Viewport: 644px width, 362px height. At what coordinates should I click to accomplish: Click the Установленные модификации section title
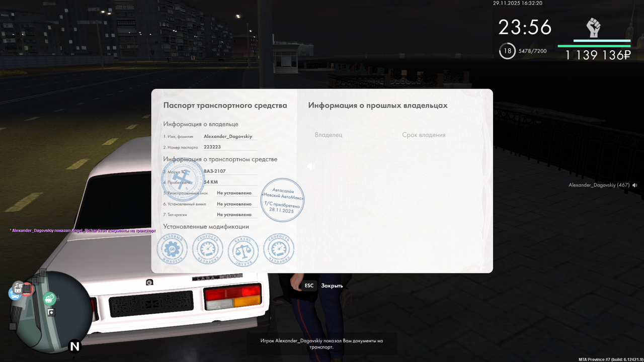click(206, 227)
